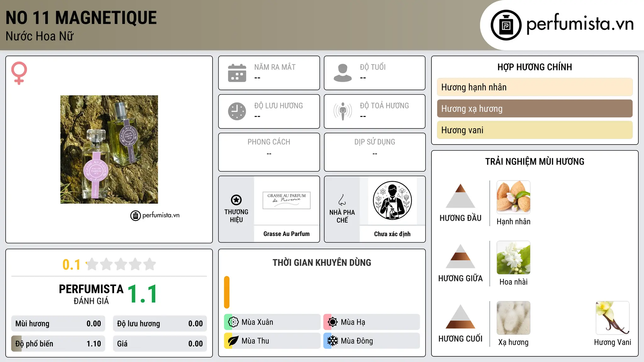Click the Chưa xác định perfumer label
644x362 pixels.
(x=392, y=234)
